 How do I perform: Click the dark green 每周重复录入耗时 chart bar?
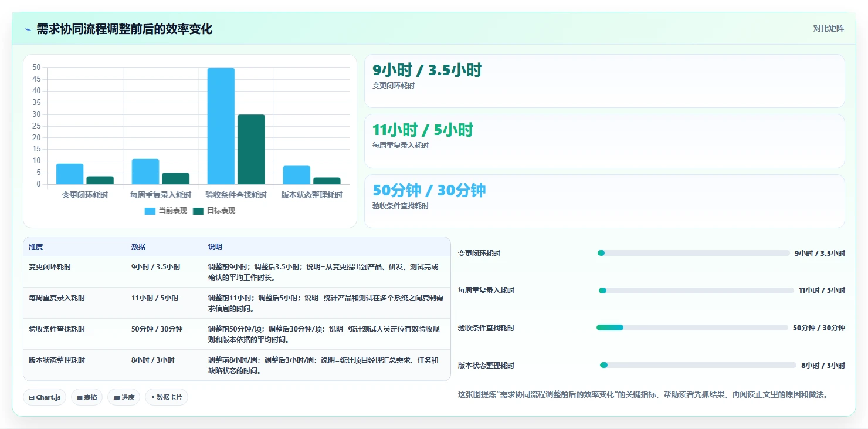coord(175,178)
